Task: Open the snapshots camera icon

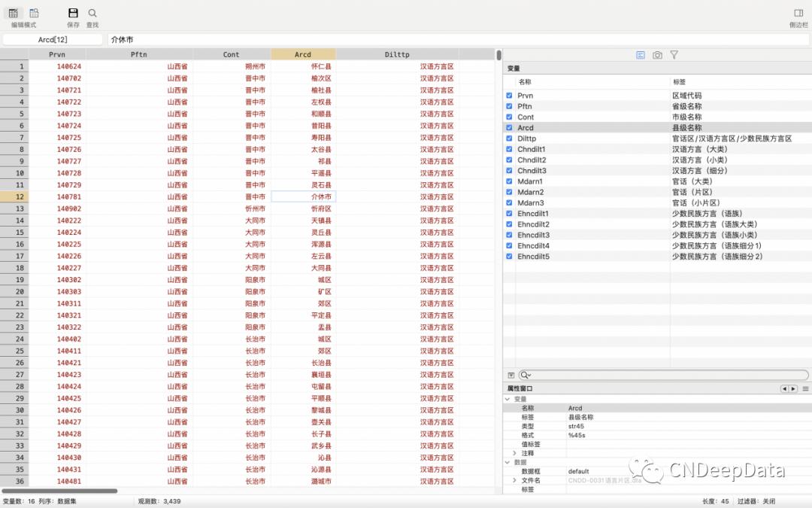Action: click(x=657, y=55)
